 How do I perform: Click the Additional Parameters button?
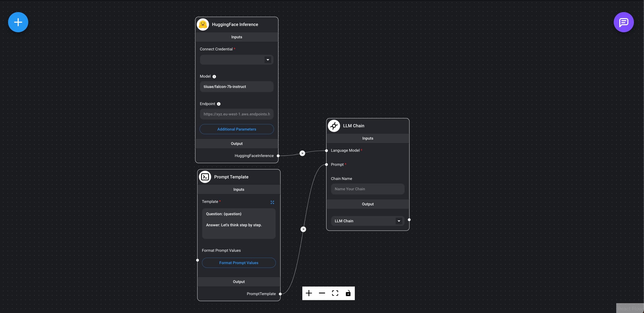237,129
